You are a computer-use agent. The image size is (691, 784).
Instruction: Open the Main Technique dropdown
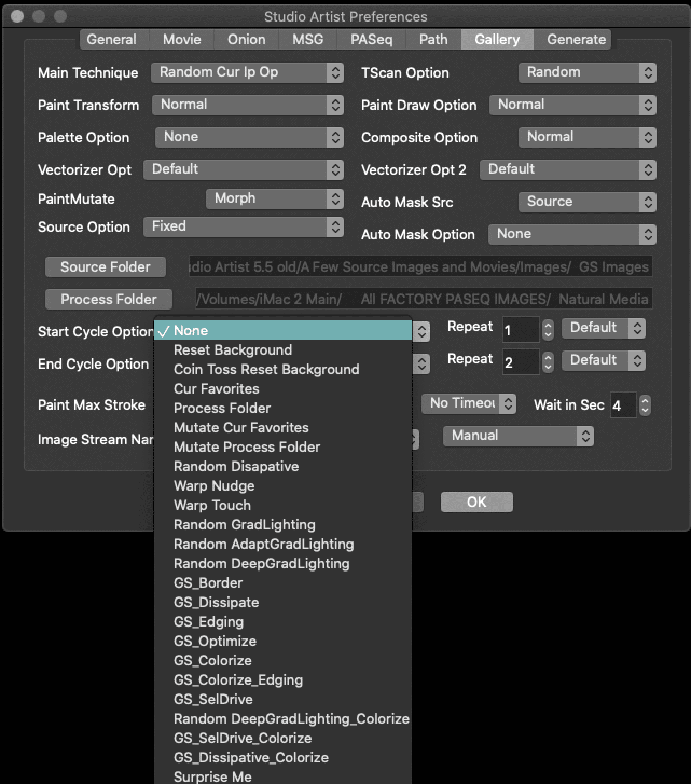(247, 72)
